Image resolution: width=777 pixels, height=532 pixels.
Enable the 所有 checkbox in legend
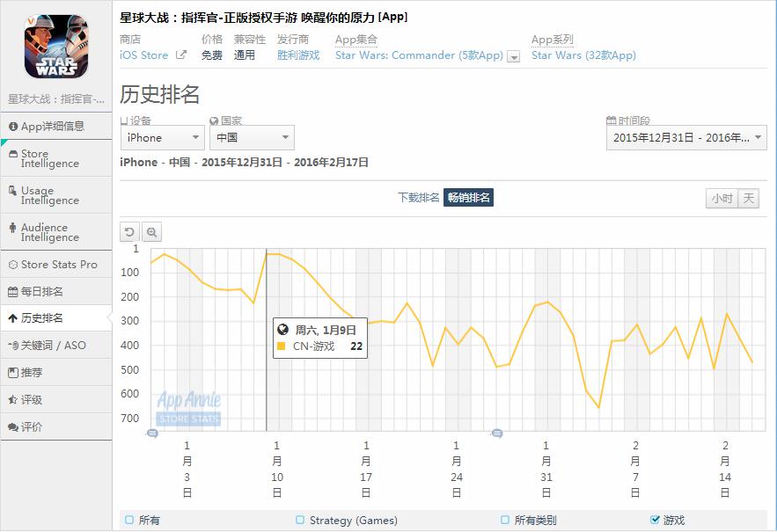[x=129, y=520]
